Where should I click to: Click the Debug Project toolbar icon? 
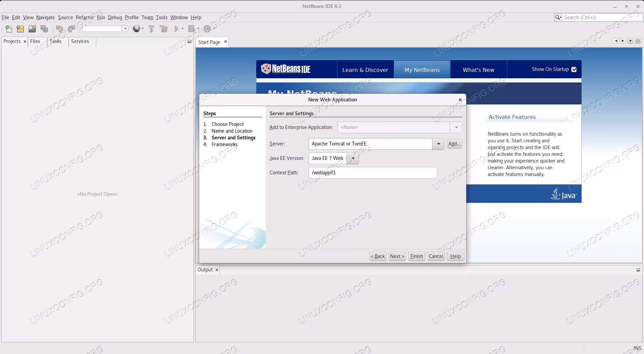(192, 29)
